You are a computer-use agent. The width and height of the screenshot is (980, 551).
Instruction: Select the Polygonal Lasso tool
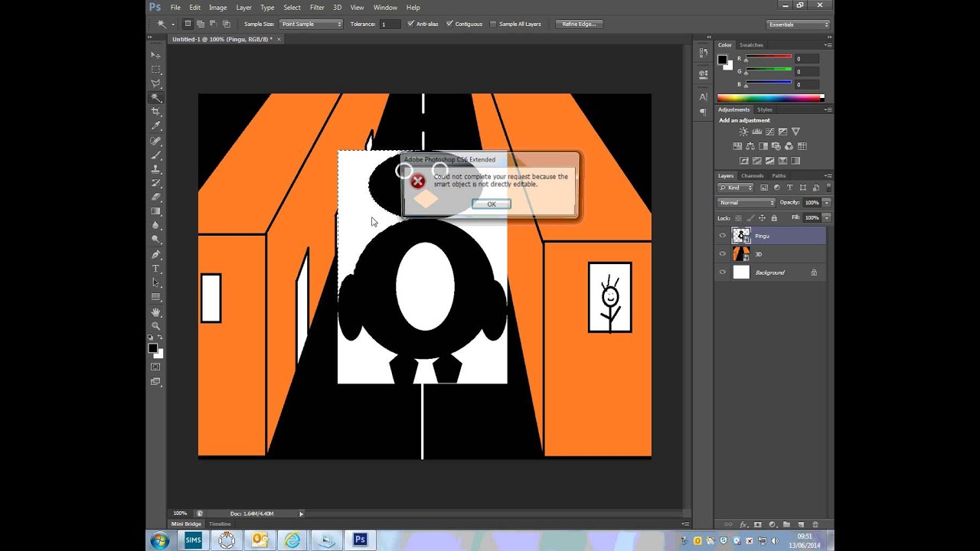[x=155, y=83]
